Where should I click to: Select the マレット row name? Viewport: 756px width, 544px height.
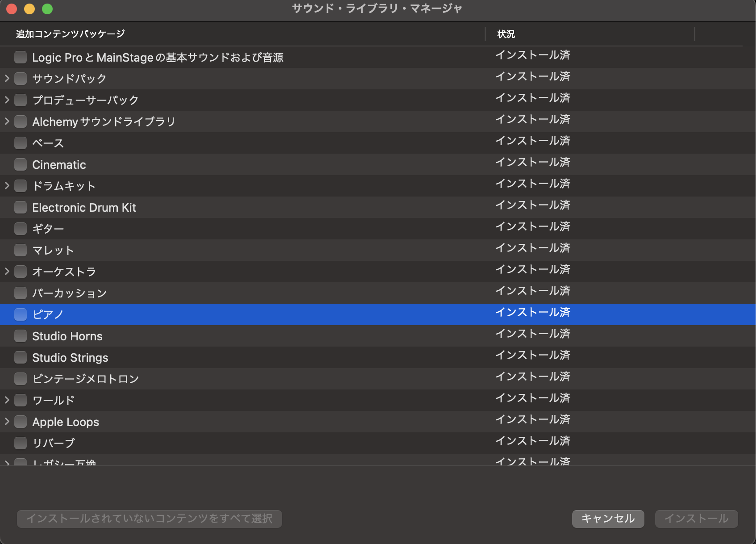pyautogui.click(x=53, y=251)
